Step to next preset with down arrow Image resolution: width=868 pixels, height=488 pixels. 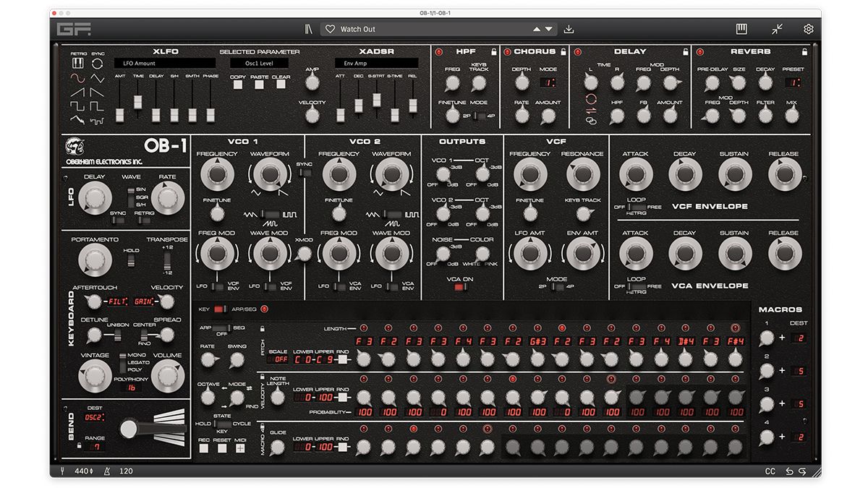[x=549, y=29]
